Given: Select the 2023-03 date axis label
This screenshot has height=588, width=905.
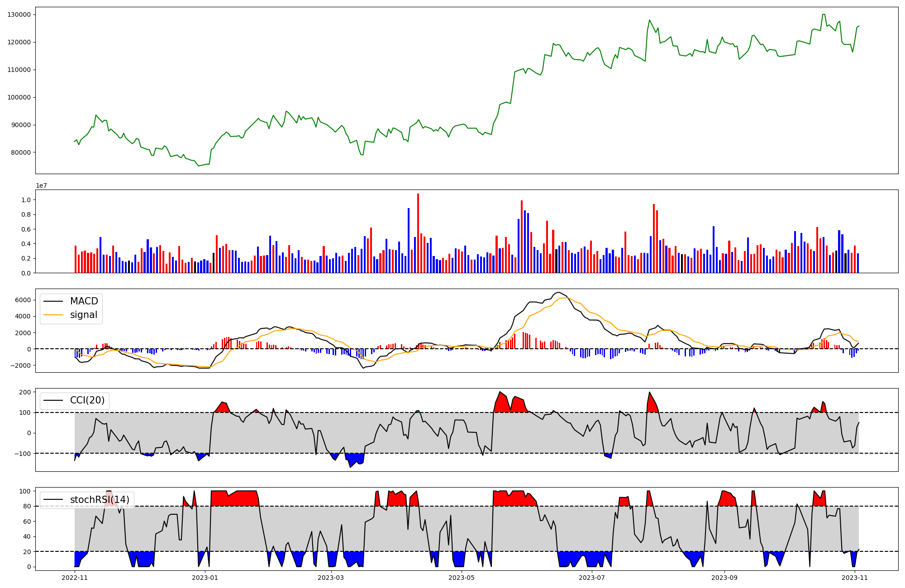Looking at the screenshot, I should click(331, 578).
